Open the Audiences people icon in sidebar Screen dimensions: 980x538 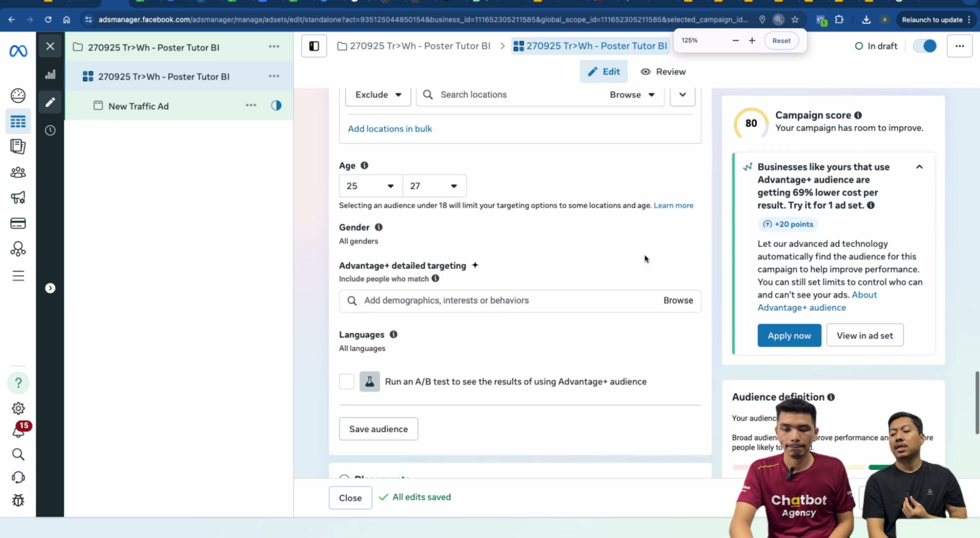click(18, 172)
